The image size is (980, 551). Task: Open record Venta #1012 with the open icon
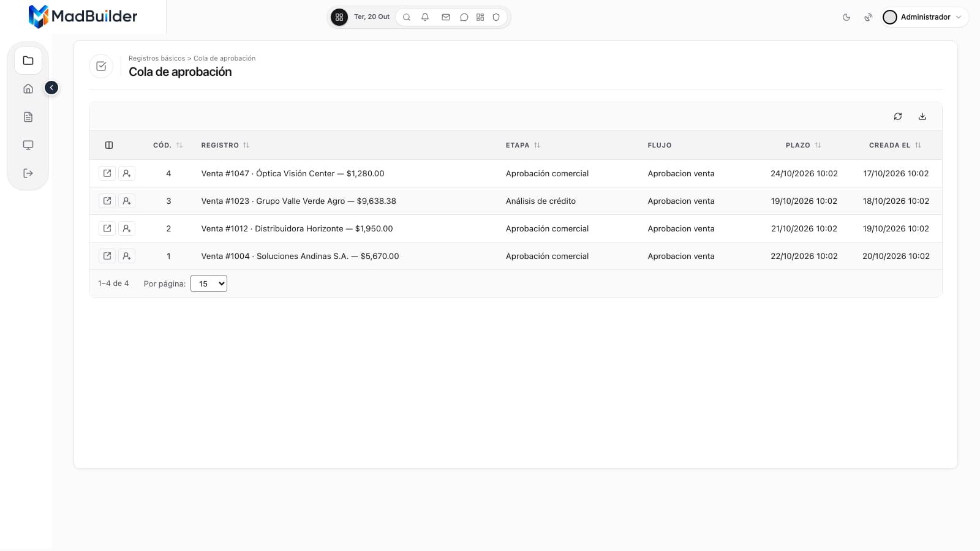(107, 228)
